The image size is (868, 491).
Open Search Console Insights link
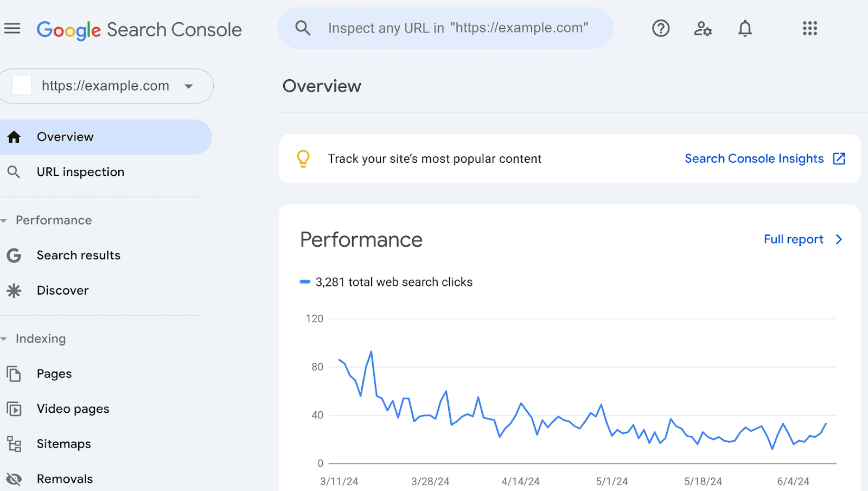(754, 158)
